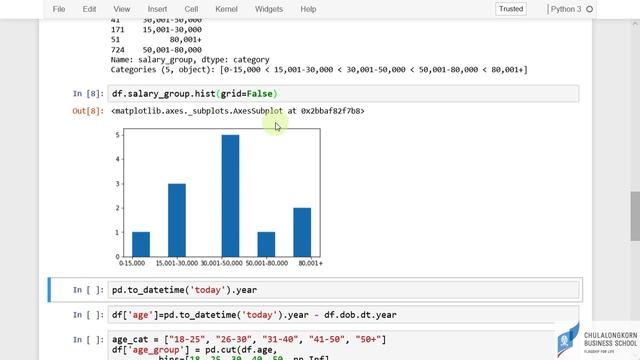
Task: Click the pd.to_datetime('today').year cell
Action: [343, 290]
